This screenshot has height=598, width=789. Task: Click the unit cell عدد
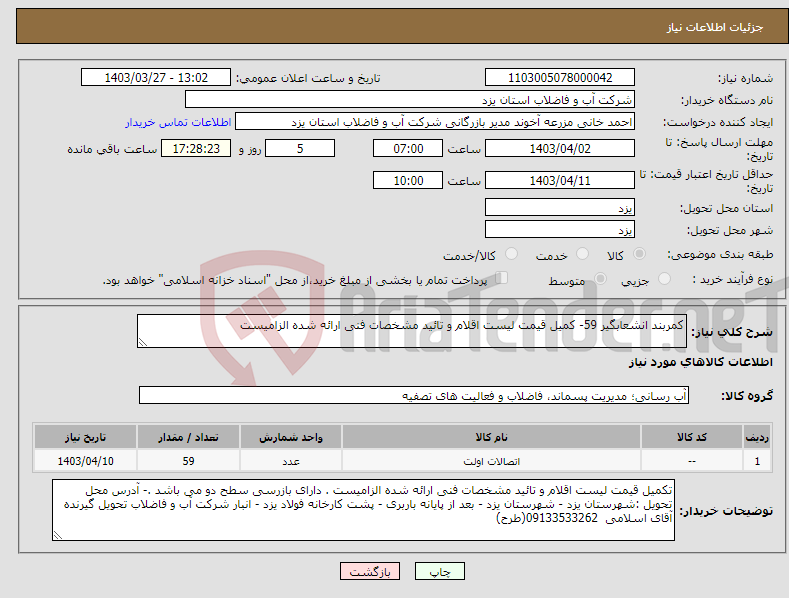tap(291, 461)
